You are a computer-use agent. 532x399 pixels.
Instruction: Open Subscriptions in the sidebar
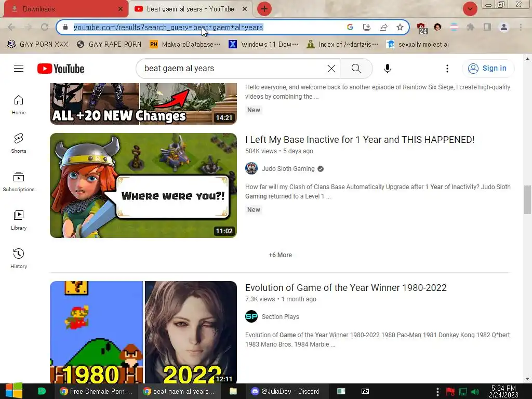19,181
